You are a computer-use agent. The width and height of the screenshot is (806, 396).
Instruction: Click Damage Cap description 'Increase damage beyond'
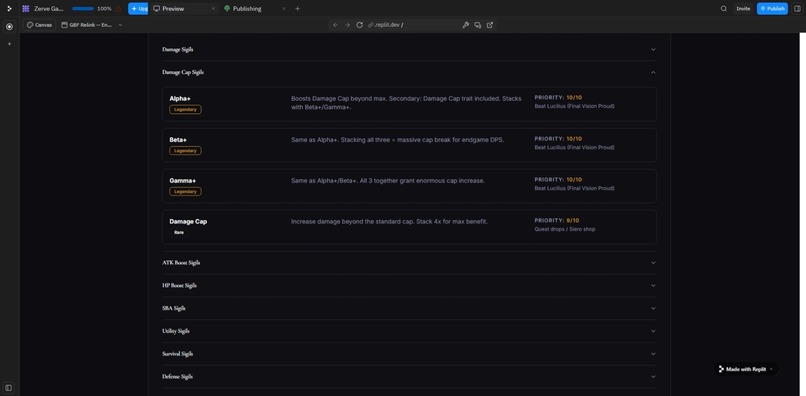(x=389, y=222)
